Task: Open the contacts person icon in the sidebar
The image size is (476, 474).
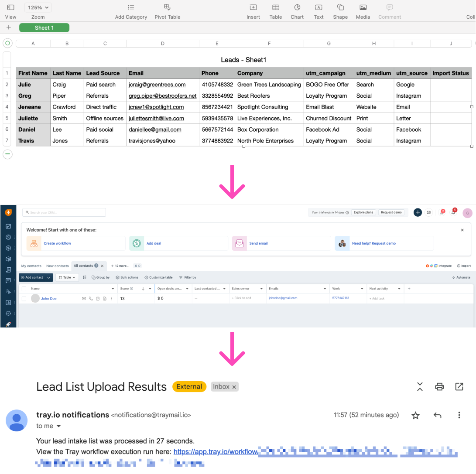Action: (x=8, y=237)
